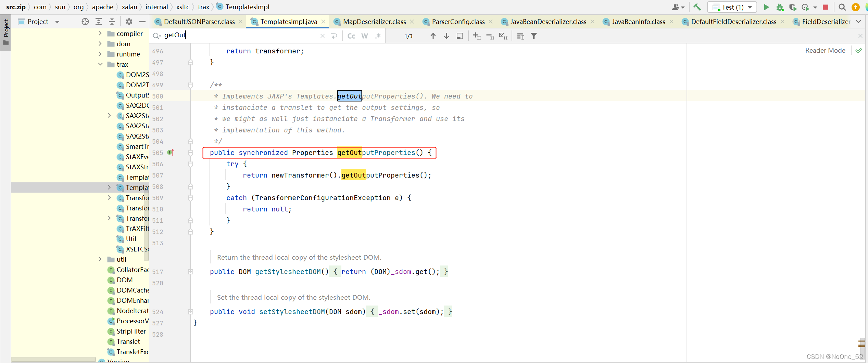Image resolution: width=868 pixels, height=363 pixels.
Task: Click the overrides gutter icon on line 505
Action: [x=171, y=152]
